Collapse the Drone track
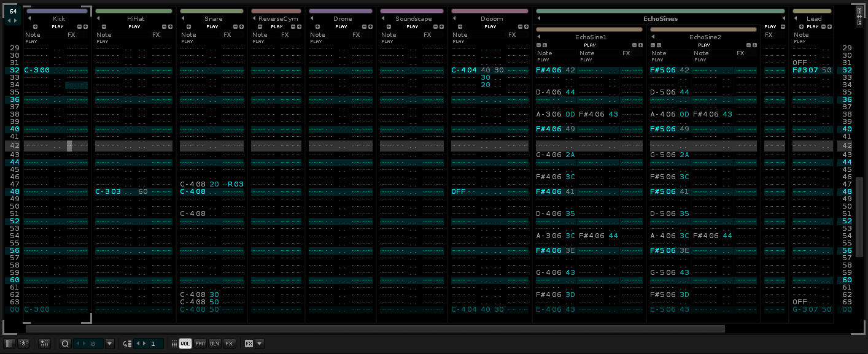The image size is (868, 354). [312, 18]
